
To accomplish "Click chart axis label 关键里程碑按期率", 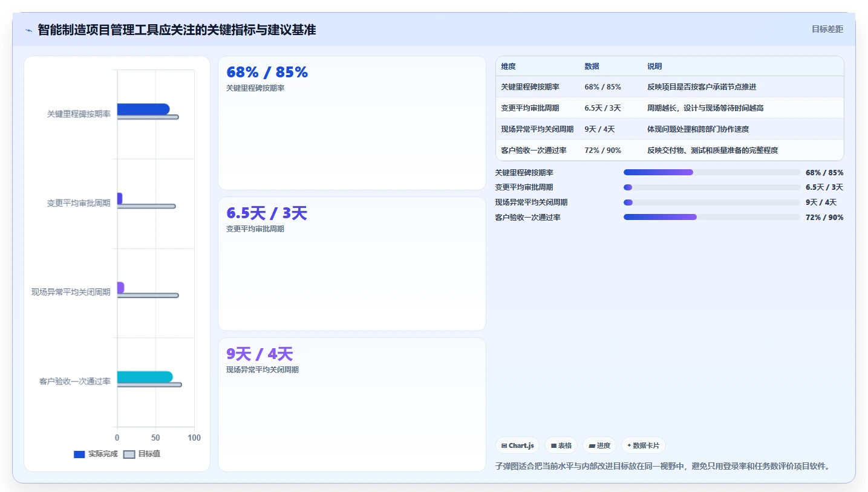I will 79,114.
